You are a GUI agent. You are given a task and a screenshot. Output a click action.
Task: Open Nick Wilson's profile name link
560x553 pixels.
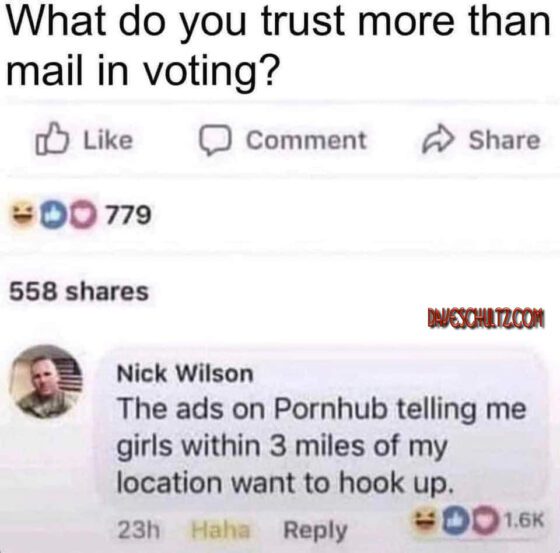click(185, 374)
